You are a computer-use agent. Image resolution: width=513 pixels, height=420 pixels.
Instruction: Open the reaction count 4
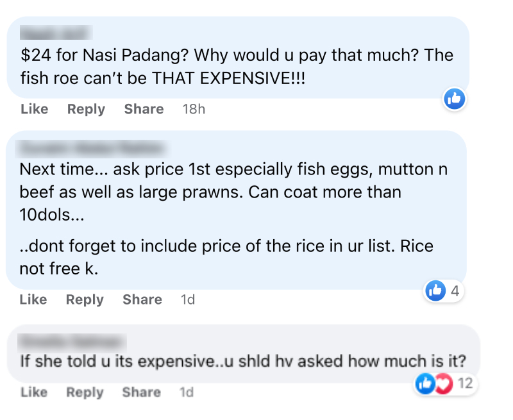coord(455,291)
